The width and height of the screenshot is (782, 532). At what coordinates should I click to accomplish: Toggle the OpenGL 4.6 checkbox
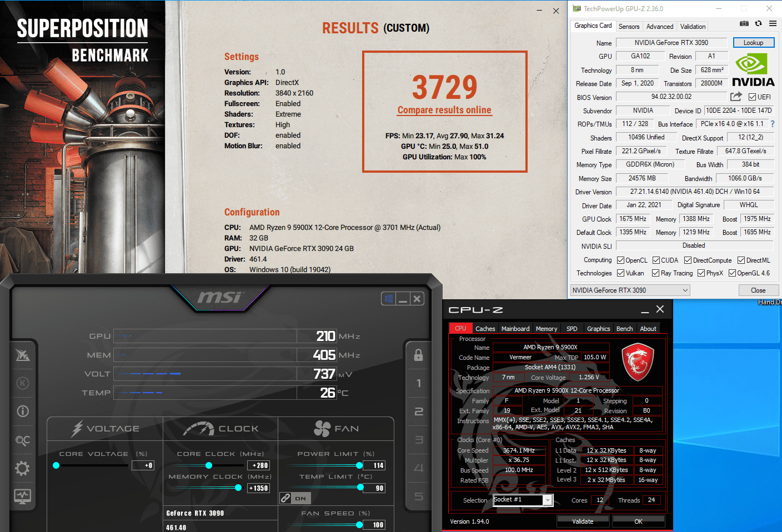click(732, 273)
